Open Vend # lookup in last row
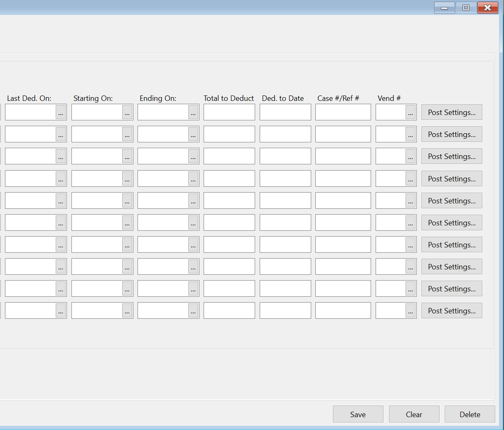This screenshot has height=430, width=504. [x=411, y=311]
